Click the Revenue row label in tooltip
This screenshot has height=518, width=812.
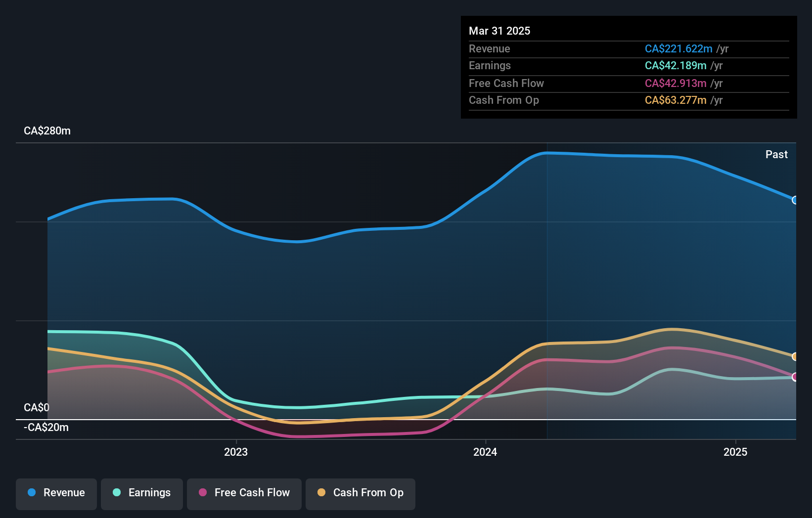coord(490,48)
